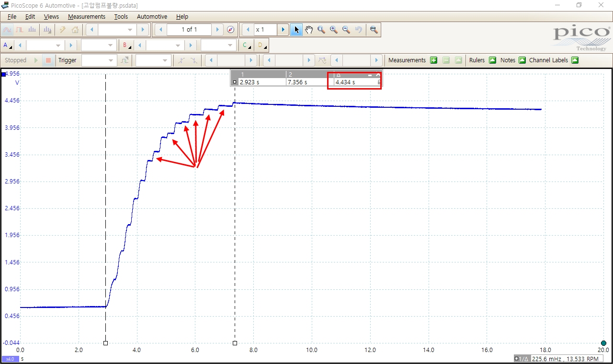Open the Help menu
Viewport: 613px width, 364px height.
[182, 16]
